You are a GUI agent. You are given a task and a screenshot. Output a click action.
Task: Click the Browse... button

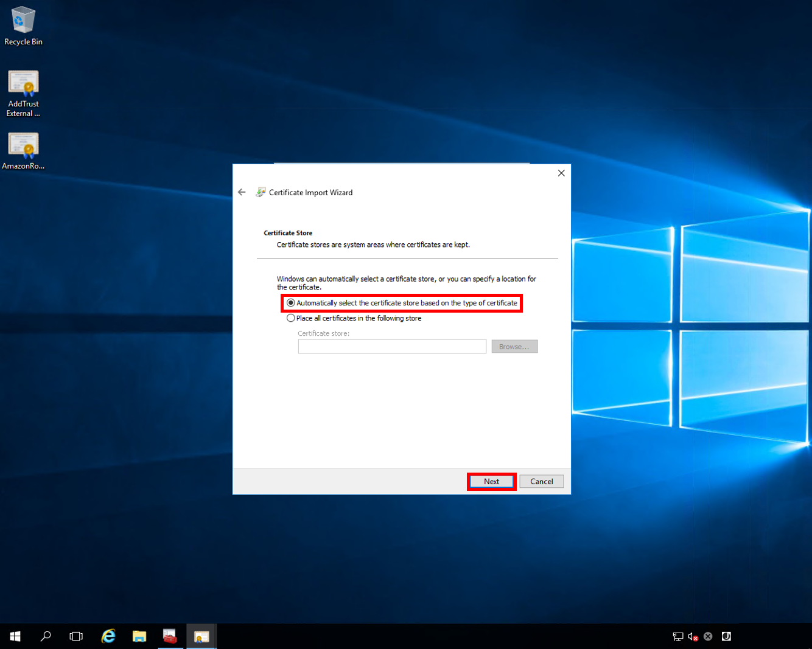point(514,347)
